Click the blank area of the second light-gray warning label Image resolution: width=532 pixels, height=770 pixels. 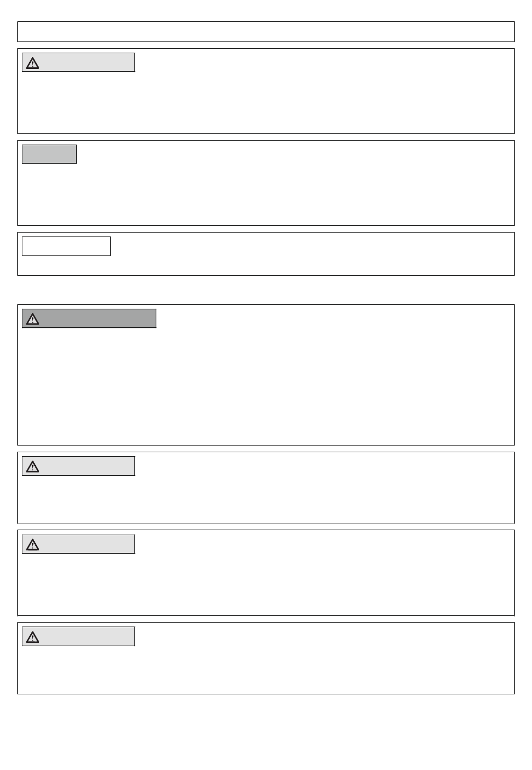[x=87, y=466]
